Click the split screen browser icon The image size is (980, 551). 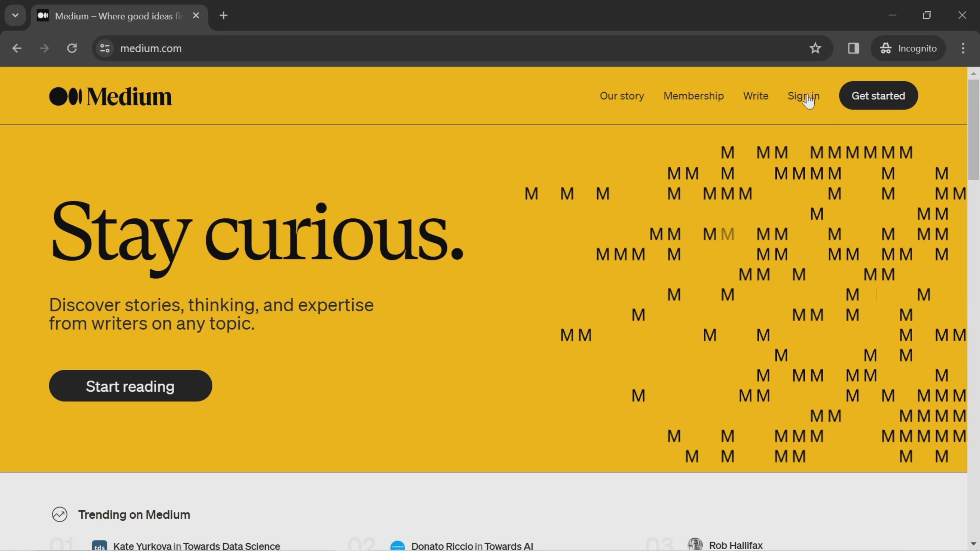[x=853, y=48]
